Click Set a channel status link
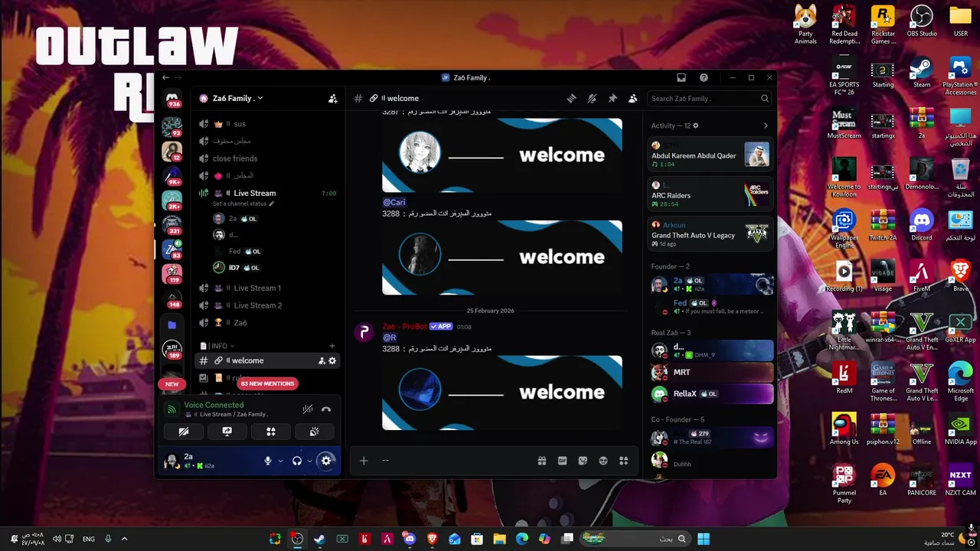This screenshot has width=980, height=551. pos(243,204)
